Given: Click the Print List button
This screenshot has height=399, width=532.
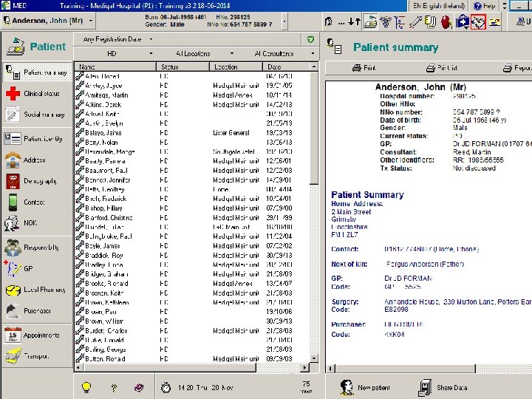Looking at the screenshot, I should pos(441,68).
